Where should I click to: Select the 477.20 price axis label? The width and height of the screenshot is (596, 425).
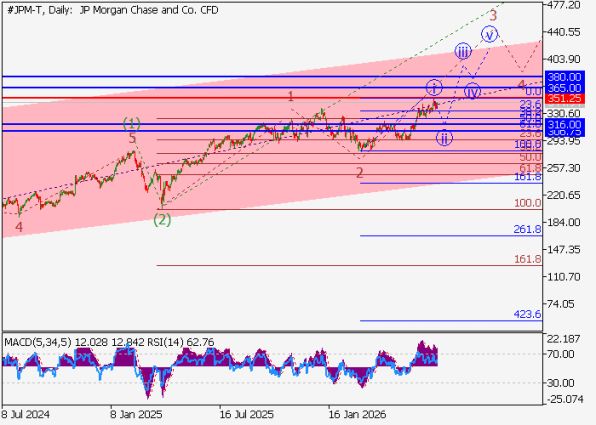click(563, 5)
